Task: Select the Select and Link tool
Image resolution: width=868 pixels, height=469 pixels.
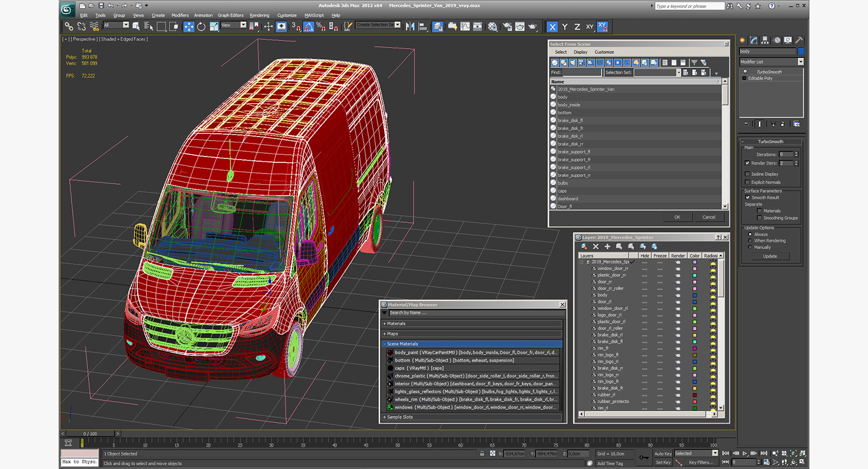Action: [x=69, y=26]
